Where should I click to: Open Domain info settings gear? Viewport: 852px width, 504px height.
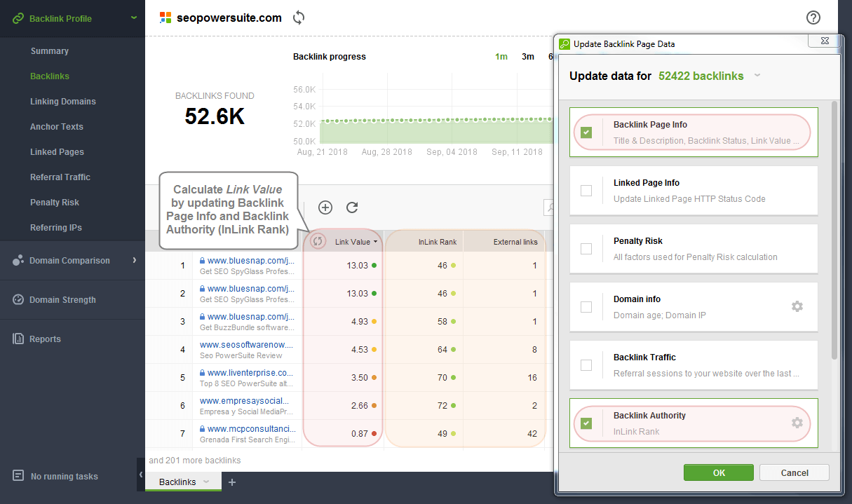coord(797,306)
